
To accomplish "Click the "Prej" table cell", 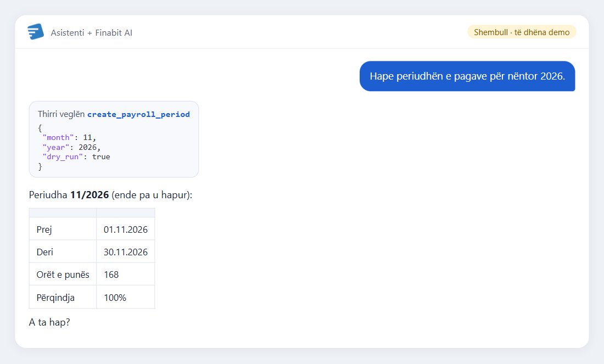I will pos(63,229).
